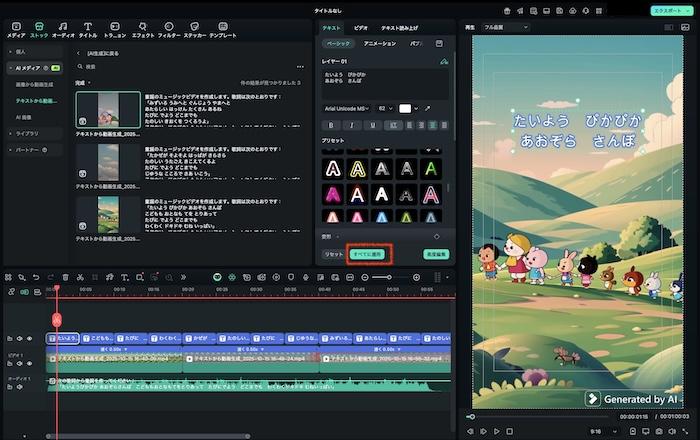
Task: Expand the 個人 sidebar section
Action: [x=34, y=52]
